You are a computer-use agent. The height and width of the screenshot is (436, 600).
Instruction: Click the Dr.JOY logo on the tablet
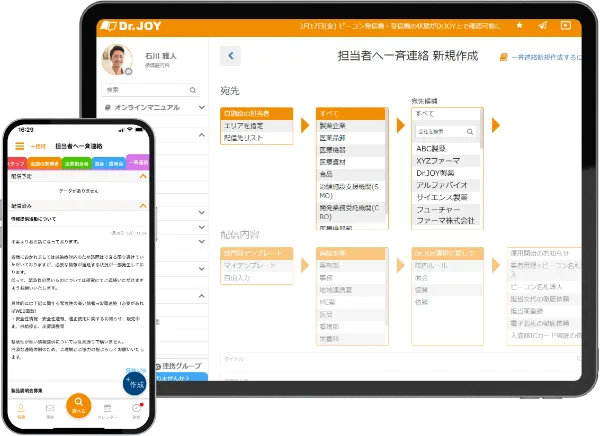[131, 26]
